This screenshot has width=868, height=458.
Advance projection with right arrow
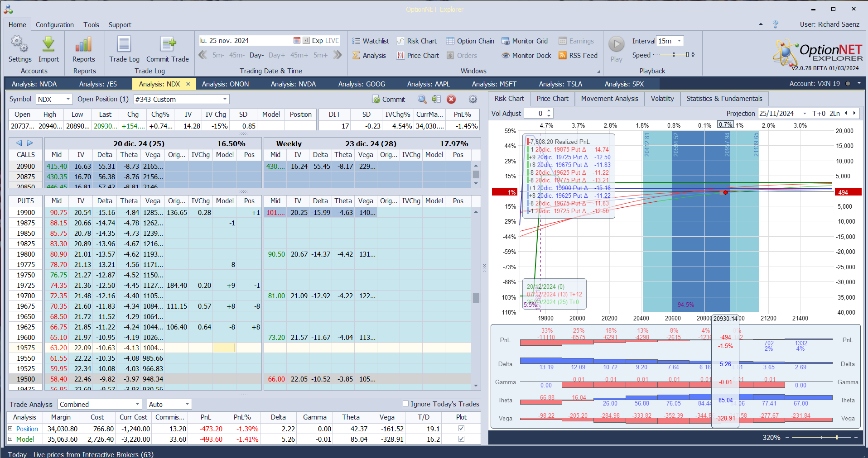854,113
